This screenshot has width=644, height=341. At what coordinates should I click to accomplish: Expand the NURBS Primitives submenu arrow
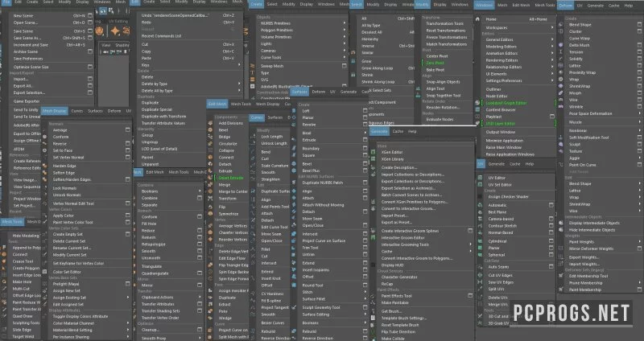point(345,23)
